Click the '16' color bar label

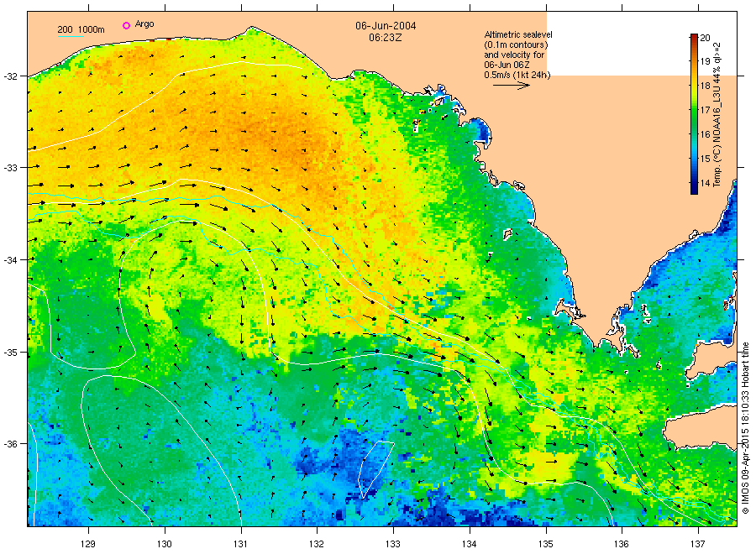coord(705,134)
